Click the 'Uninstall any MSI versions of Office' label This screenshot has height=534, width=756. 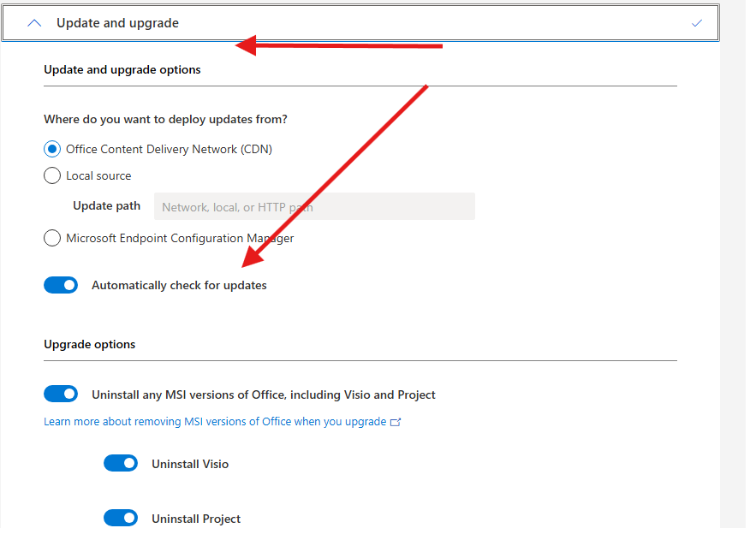point(264,395)
